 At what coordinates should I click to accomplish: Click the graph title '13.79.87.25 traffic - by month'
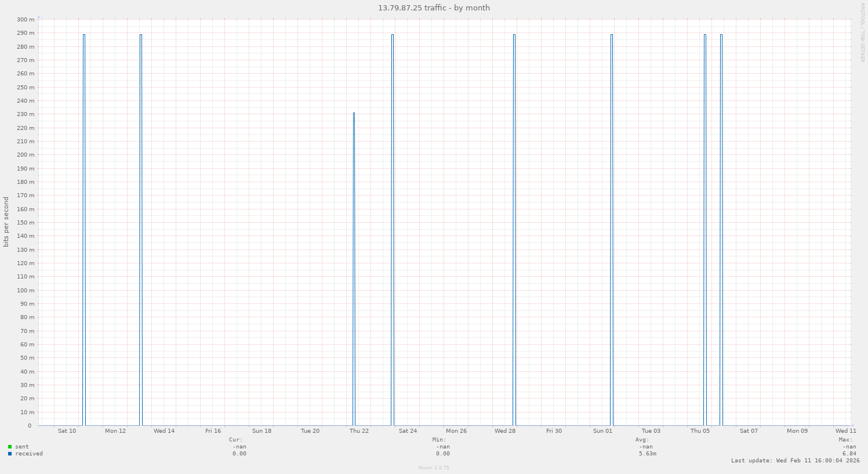[x=434, y=8]
